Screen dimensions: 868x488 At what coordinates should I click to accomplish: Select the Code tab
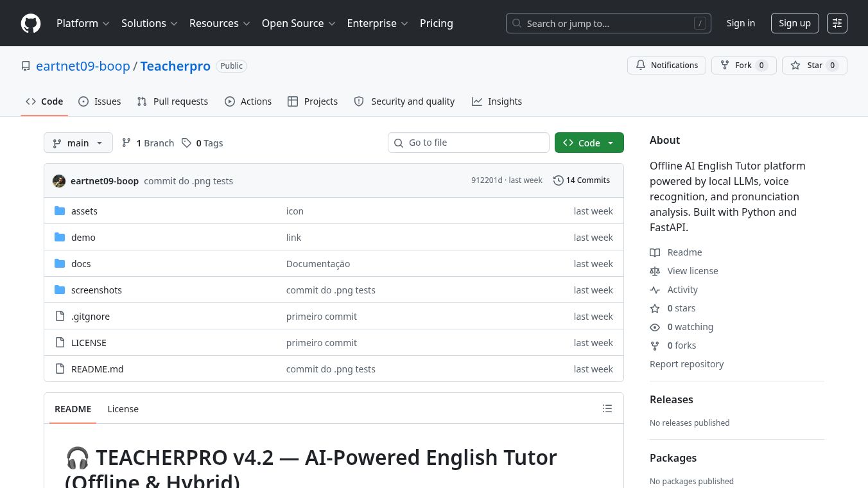pyautogui.click(x=44, y=101)
